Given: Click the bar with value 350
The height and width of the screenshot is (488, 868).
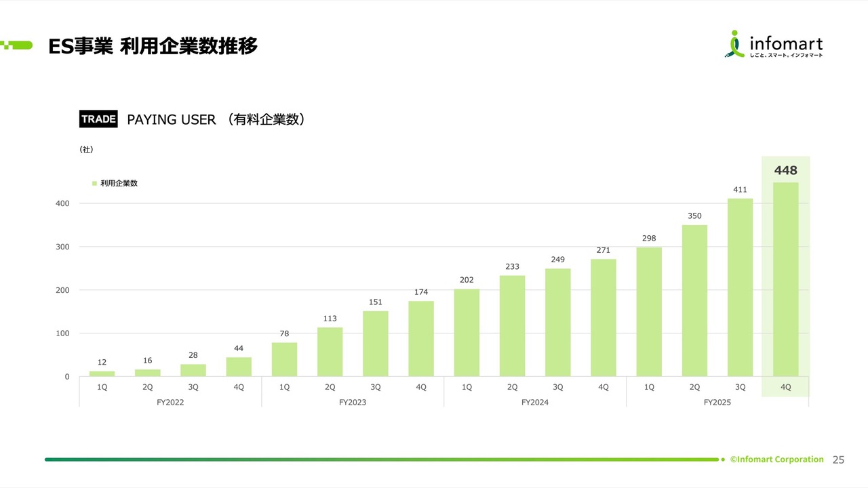Looking at the screenshot, I should click(x=694, y=300).
